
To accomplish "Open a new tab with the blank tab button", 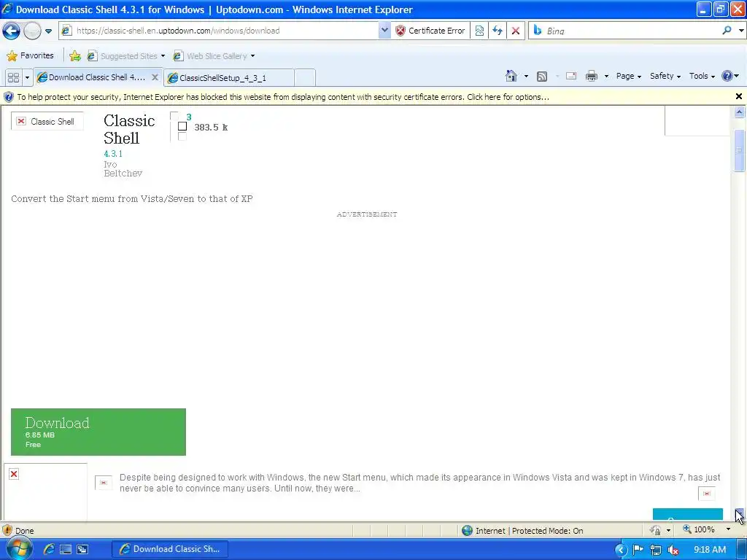I will coord(305,77).
